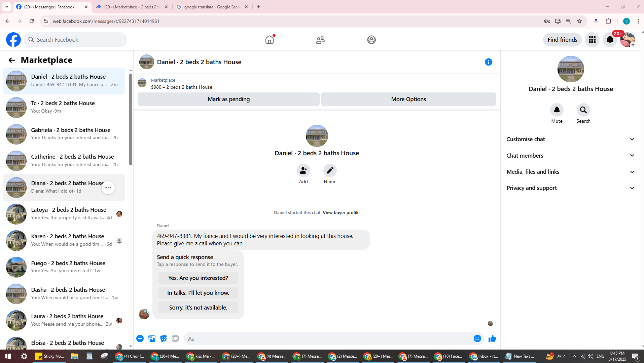
Task: Open $980 Marketplace listing link
Action: pos(181,87)
